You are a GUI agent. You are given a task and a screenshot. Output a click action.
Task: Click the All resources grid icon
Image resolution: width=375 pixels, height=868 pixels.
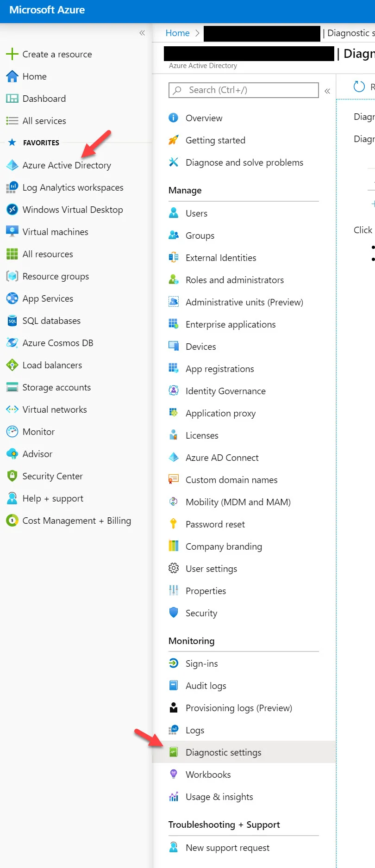point(12,254)
